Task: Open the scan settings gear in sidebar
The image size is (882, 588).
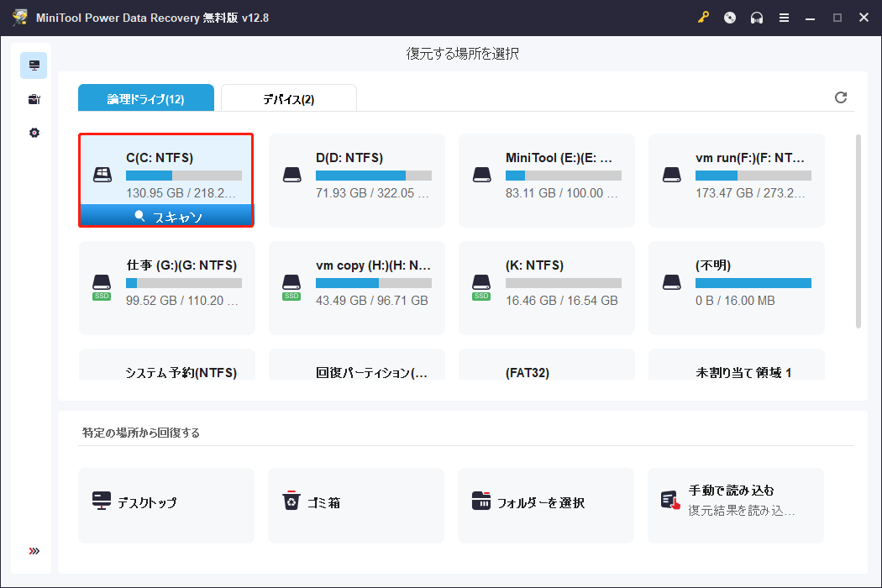Action: click(x=33, y=132)
